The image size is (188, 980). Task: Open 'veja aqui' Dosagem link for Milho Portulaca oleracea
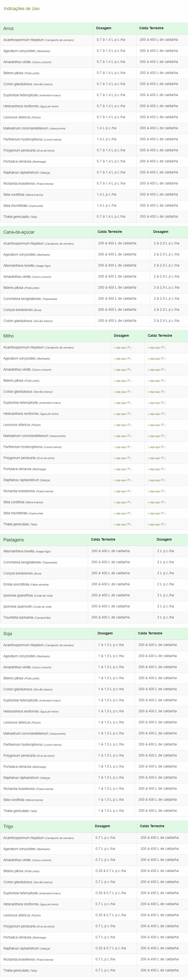pos(121,469)
